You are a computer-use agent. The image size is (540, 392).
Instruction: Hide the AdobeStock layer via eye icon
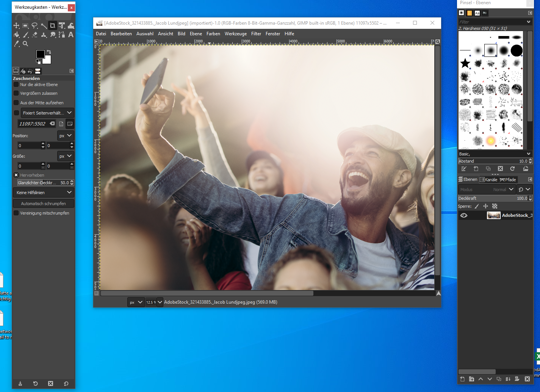464,215
